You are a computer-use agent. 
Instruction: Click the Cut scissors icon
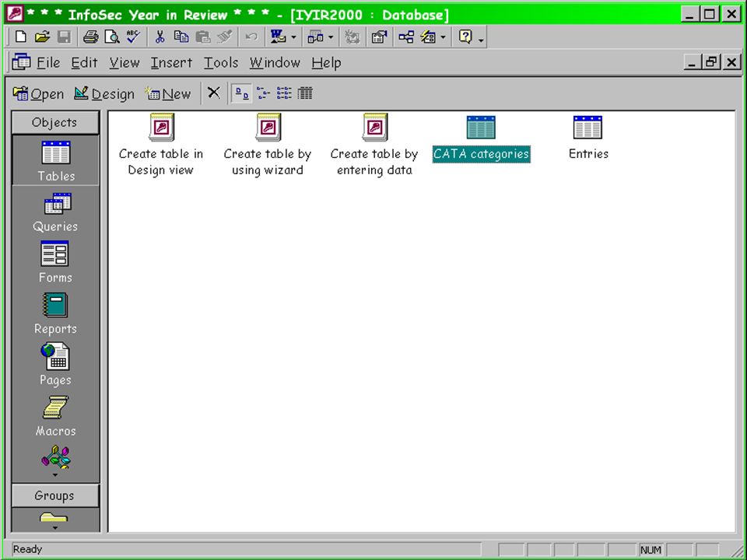(x=160, y=37)
